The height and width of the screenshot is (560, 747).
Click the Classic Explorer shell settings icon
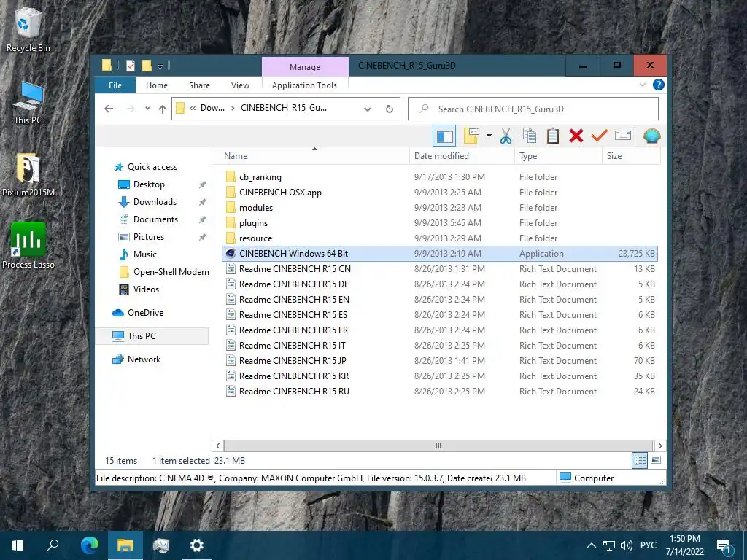click(x=651, y=136)
